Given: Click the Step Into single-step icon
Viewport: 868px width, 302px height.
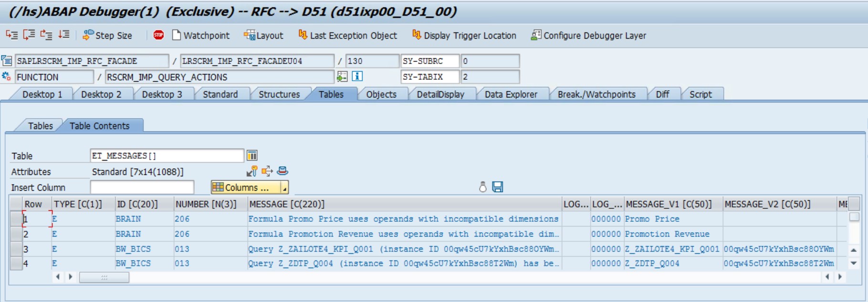Looking at the screenshot, I should [x=11, y=35].
